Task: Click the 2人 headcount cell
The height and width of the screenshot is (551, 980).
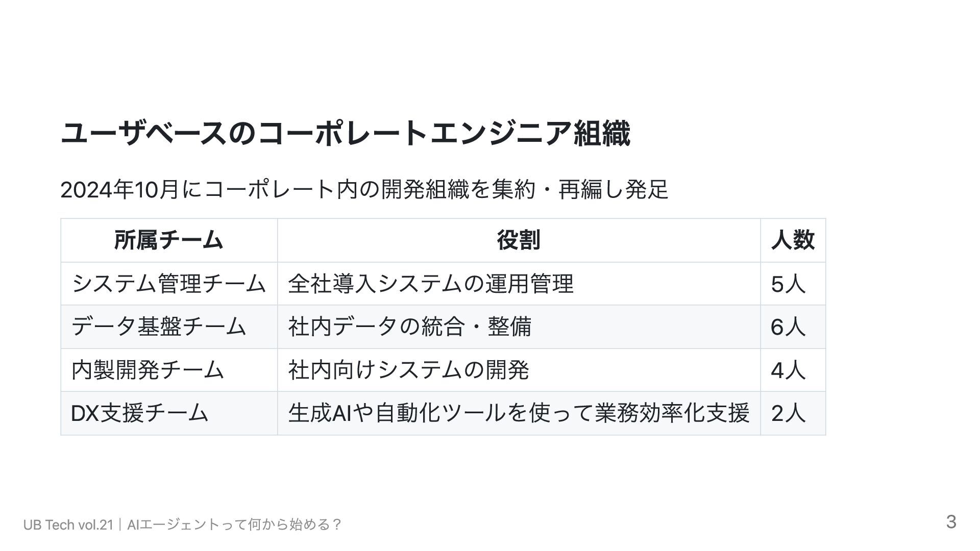Action: pyautogui.click(x=793, y=413)
